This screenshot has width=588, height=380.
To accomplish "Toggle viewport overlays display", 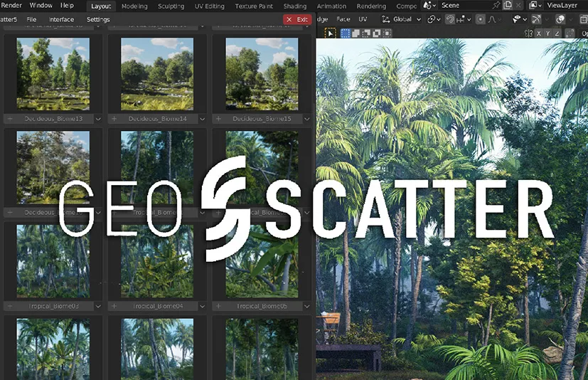I will coord(560,19).
